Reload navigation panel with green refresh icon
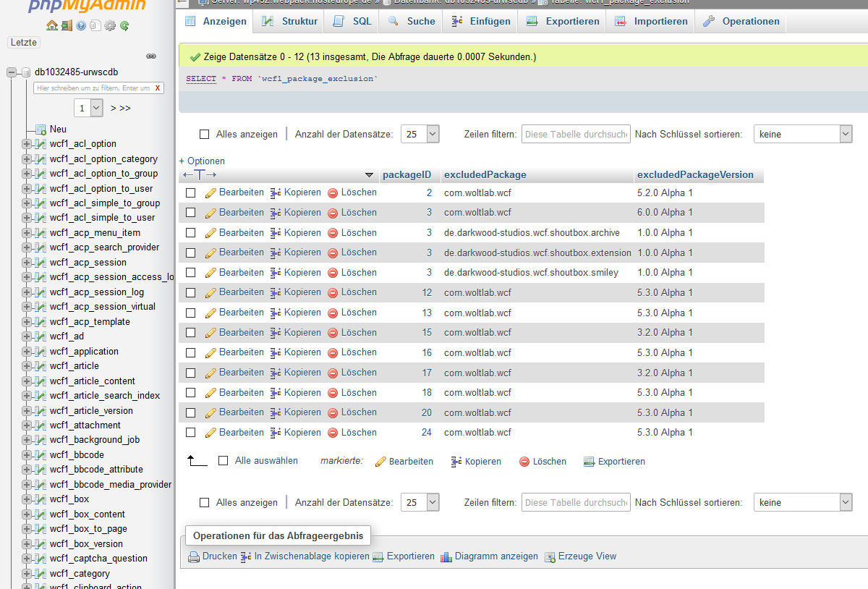868x589 pixels. [124, 25]
